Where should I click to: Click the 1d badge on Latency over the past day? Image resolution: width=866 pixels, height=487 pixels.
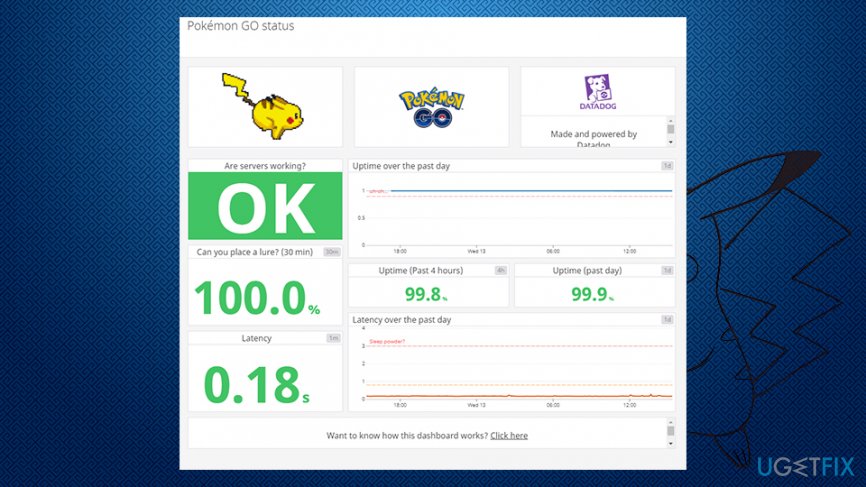pos(667,320)
